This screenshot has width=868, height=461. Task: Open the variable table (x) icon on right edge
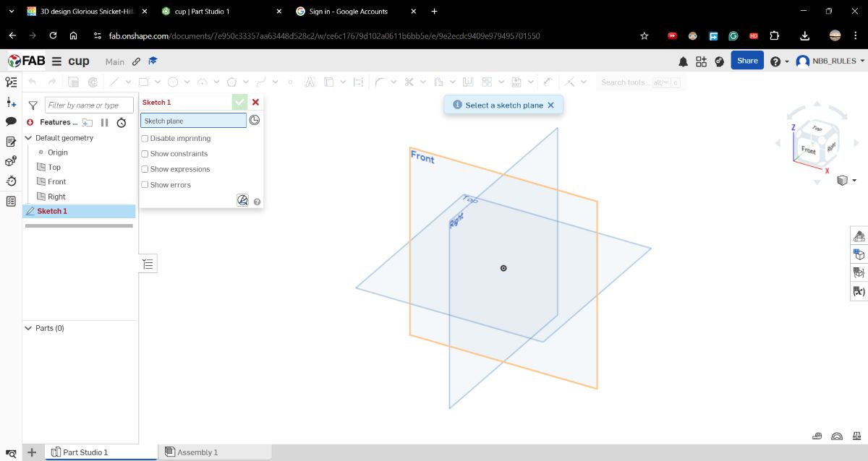[x=859, y=292]
